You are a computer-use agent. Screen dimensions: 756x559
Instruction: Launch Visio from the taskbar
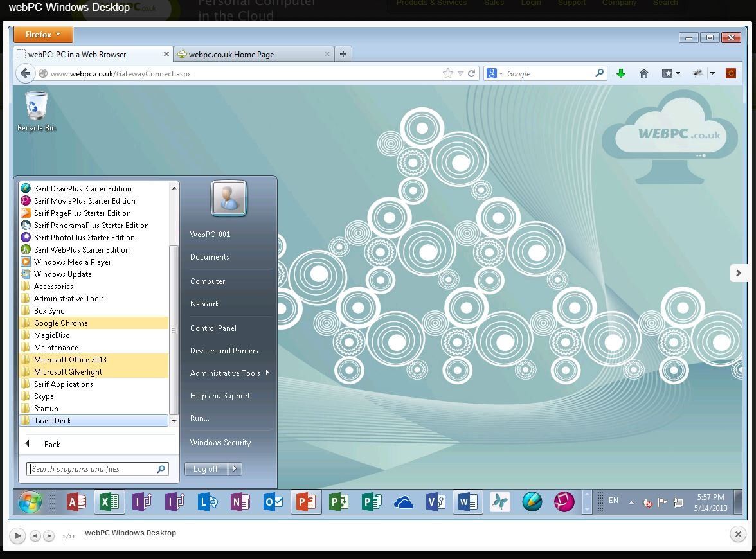pyautogui.click(x=436, y=502)
